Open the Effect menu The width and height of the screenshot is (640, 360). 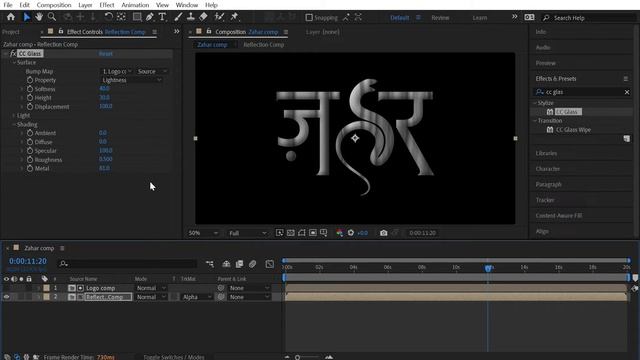107,5
